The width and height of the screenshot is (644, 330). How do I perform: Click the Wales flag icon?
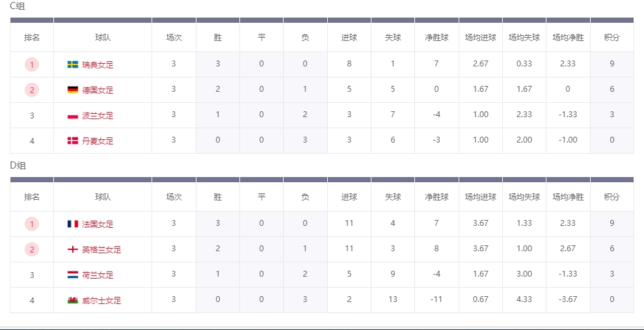(x=73, y=300)
